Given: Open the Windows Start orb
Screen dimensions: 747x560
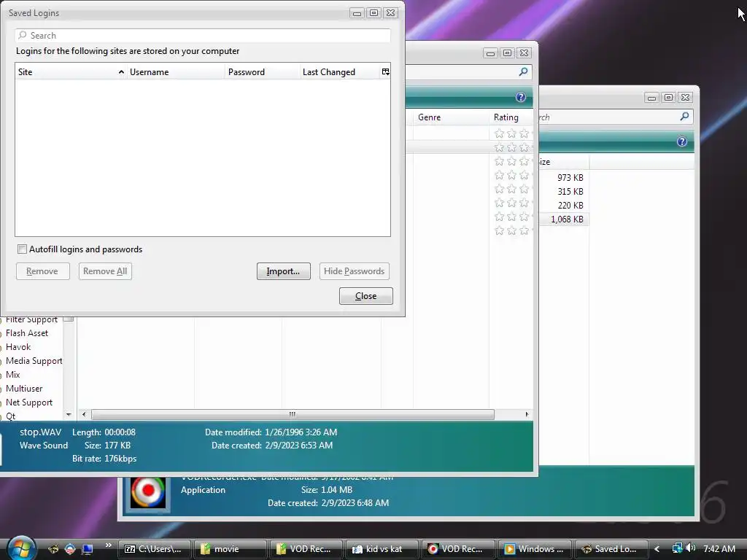Looking at the screenshot, I should tap(21, 548).
